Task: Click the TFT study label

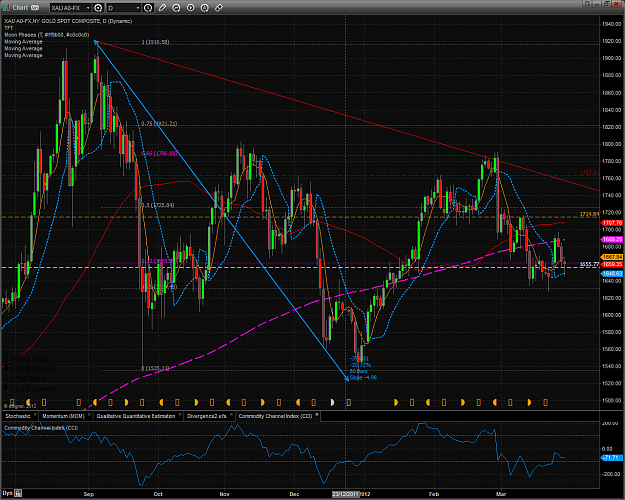Action: tap(9, 28)
